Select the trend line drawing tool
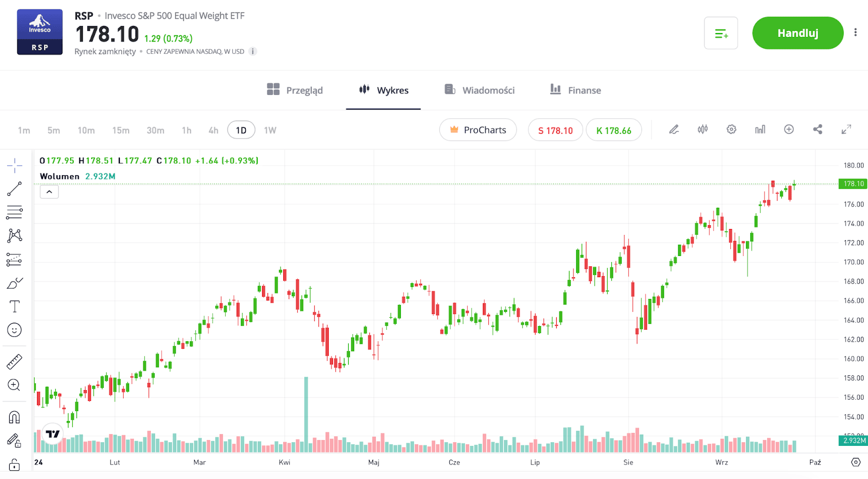 point(15,189)
